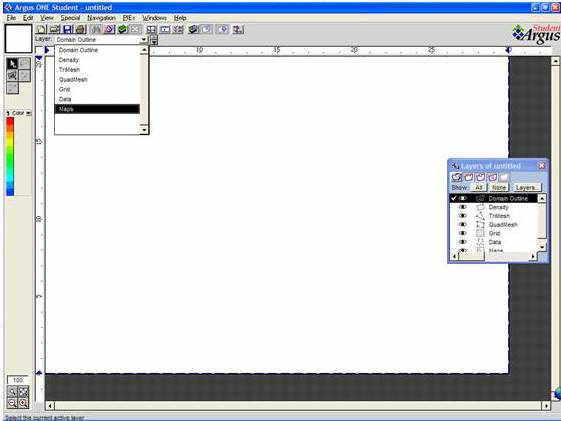
Task: Choose Maps in the layer dropdown list
Action: tap(97, 109)
